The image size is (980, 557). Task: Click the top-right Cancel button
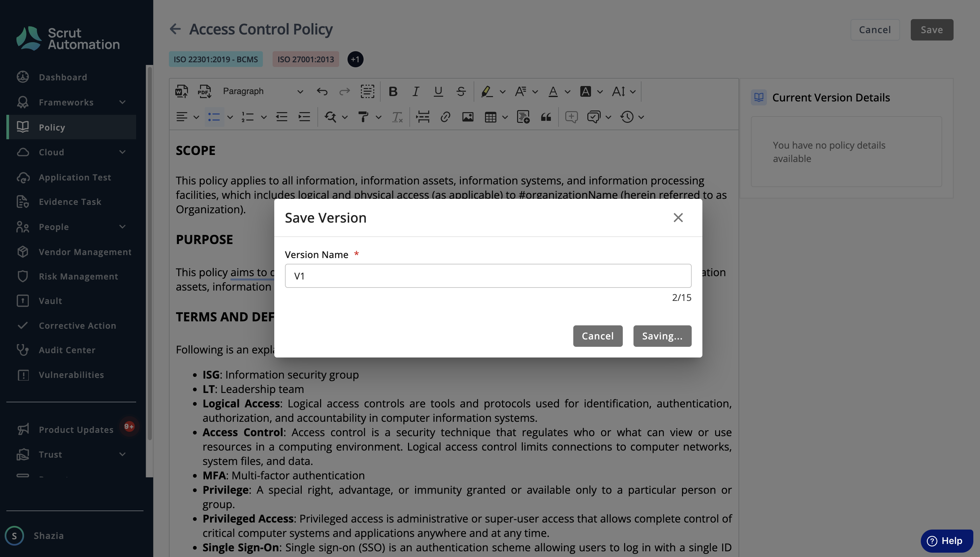pos(875,29)
